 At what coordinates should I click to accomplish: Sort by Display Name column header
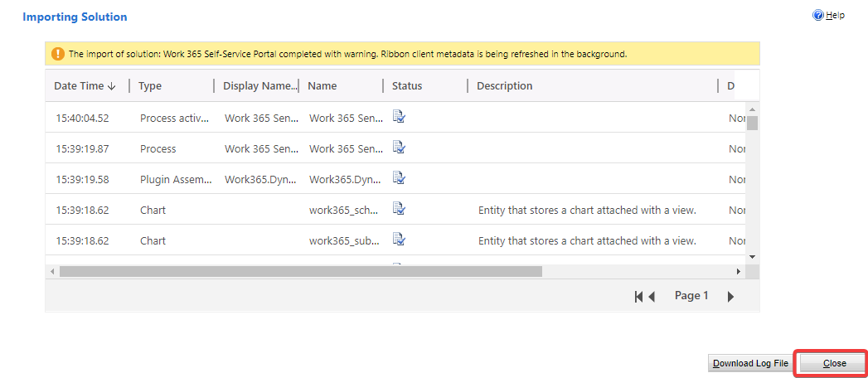tap(260, 85)
